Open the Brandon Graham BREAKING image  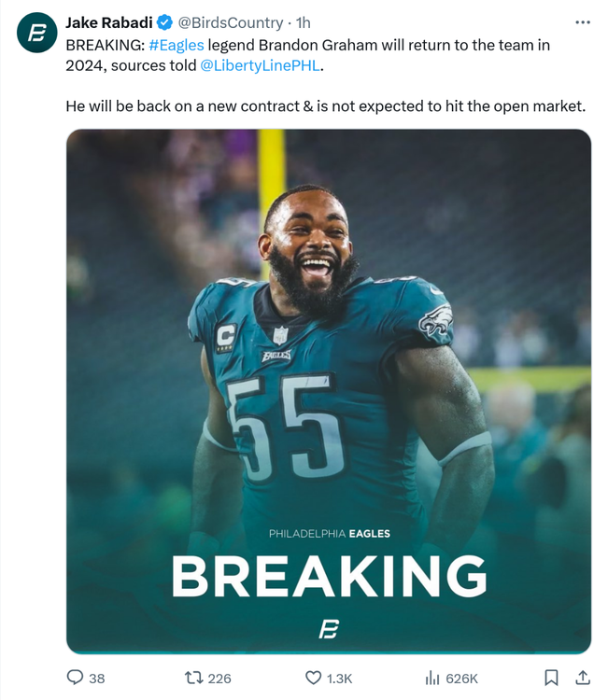329,391
